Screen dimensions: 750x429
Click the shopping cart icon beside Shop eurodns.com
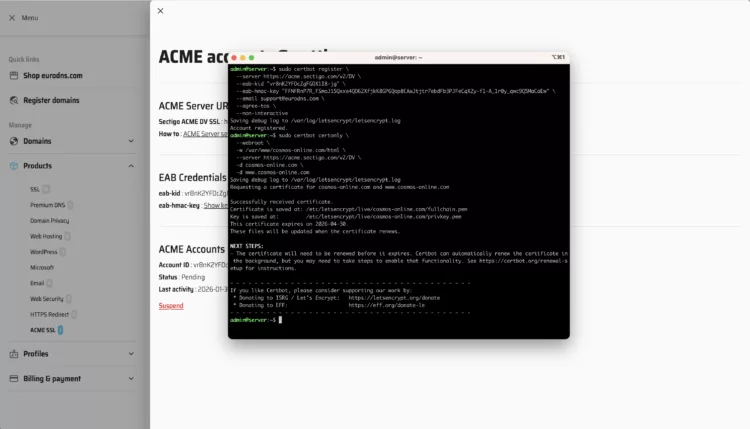[x=14, y=75]
